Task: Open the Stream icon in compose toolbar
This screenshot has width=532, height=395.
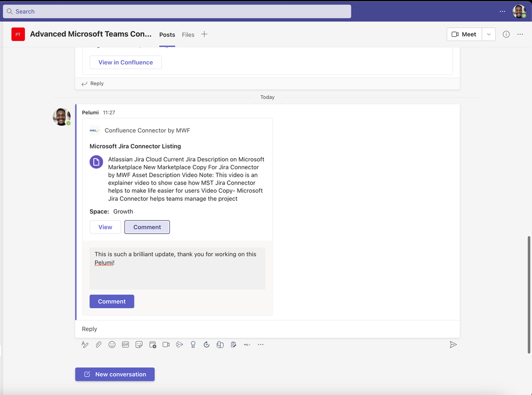Action: click(179, 344)
